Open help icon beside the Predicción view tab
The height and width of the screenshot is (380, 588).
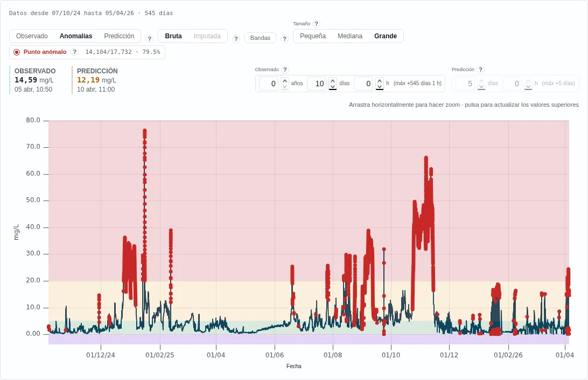pos(149,39)
